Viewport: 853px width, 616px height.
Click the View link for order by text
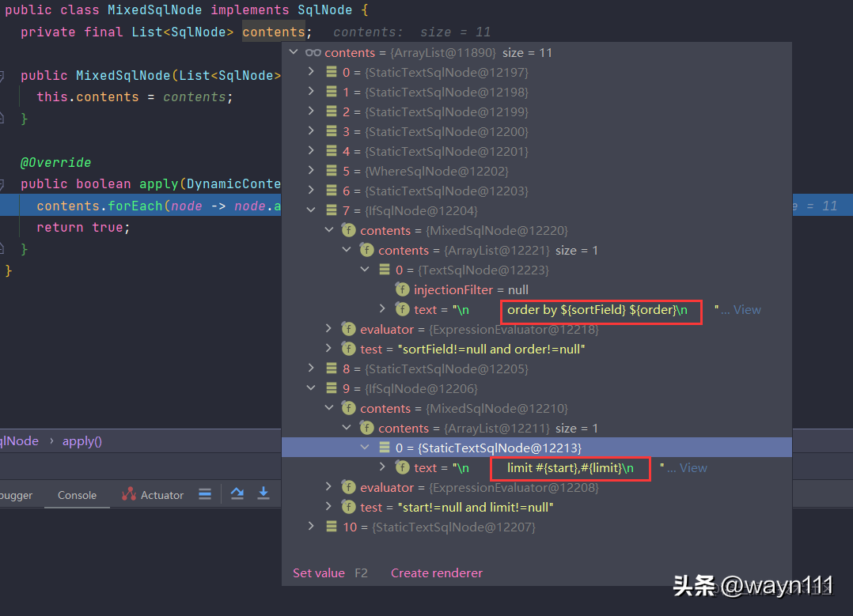pos(746,309)
